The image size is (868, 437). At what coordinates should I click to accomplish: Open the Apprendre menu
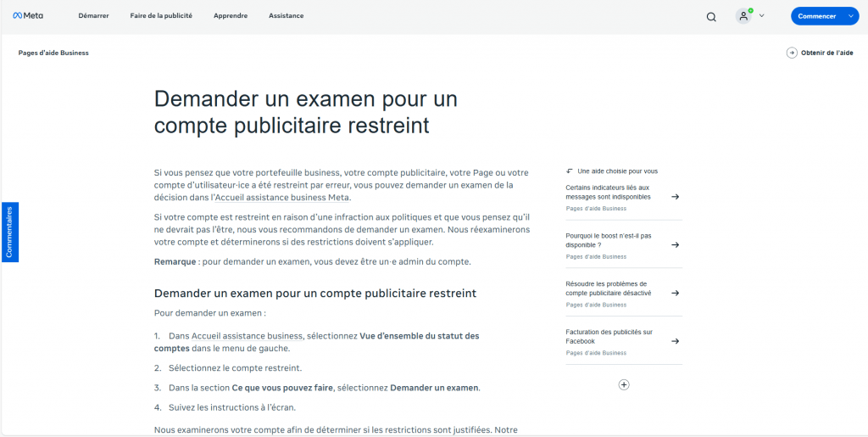coord(230,16)
